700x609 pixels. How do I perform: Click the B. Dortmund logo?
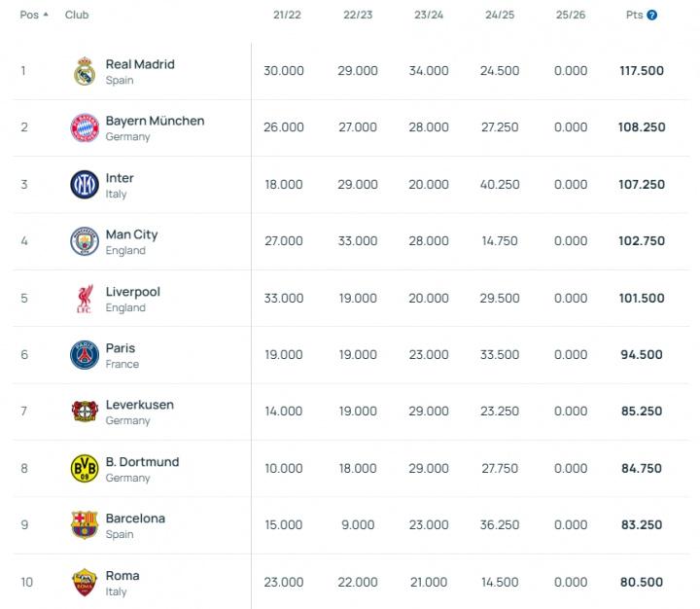point(85,469)
